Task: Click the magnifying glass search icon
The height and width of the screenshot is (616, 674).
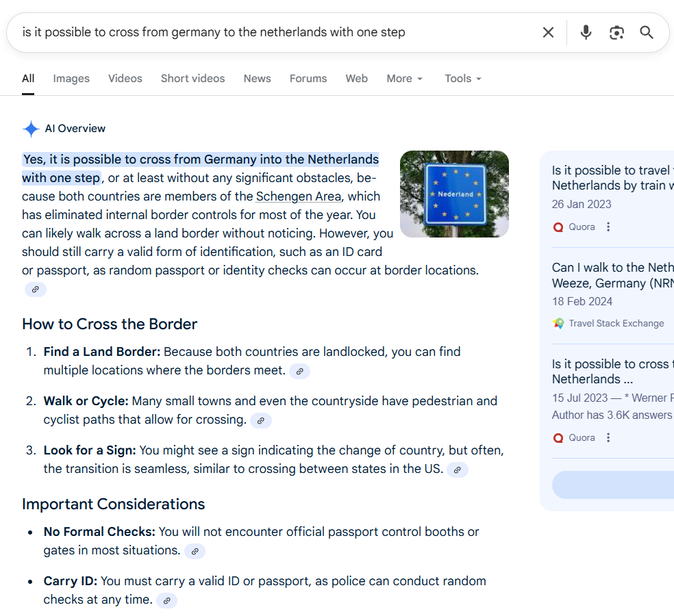Action: [x=647, y=32]
